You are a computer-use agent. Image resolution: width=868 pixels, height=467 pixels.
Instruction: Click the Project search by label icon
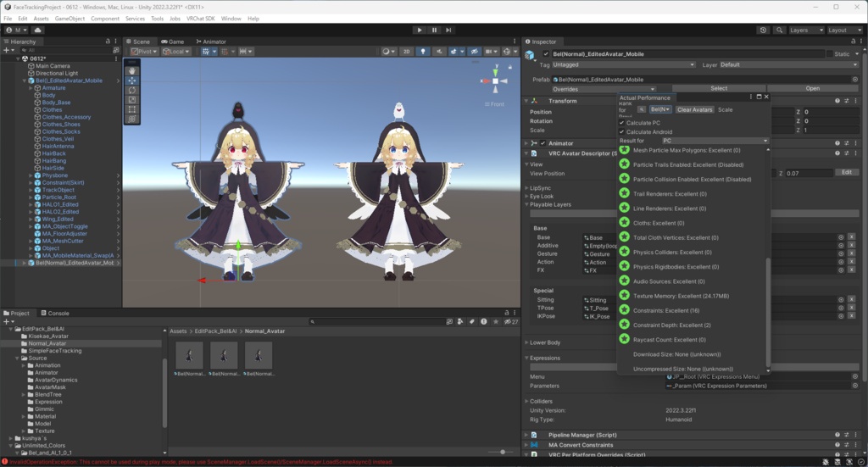click(x=471, y=321)
